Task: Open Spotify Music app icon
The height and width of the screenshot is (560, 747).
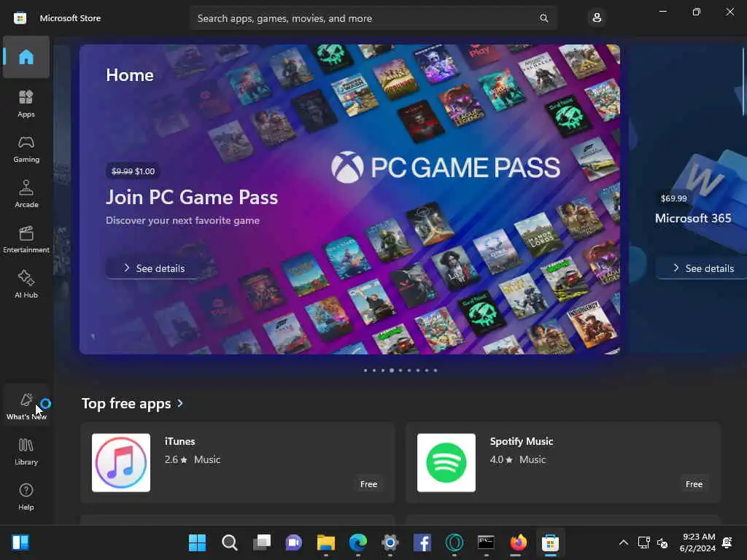Action: [446, 462]
